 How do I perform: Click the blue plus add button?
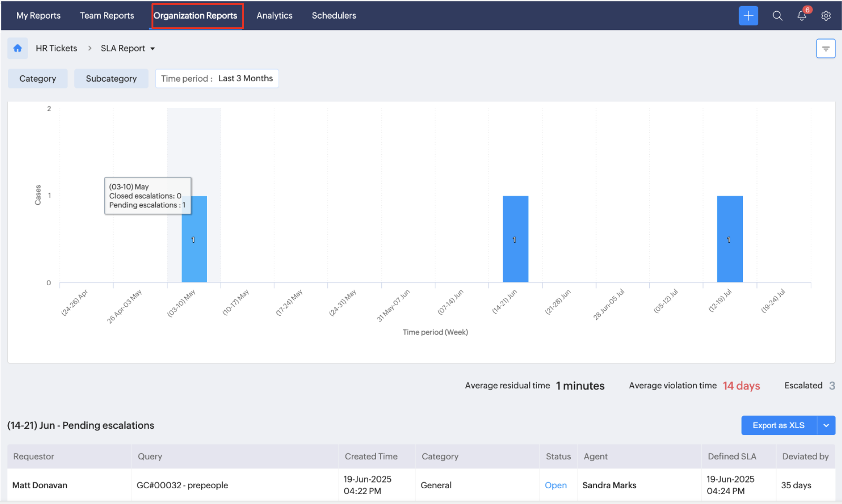(748, 16)
